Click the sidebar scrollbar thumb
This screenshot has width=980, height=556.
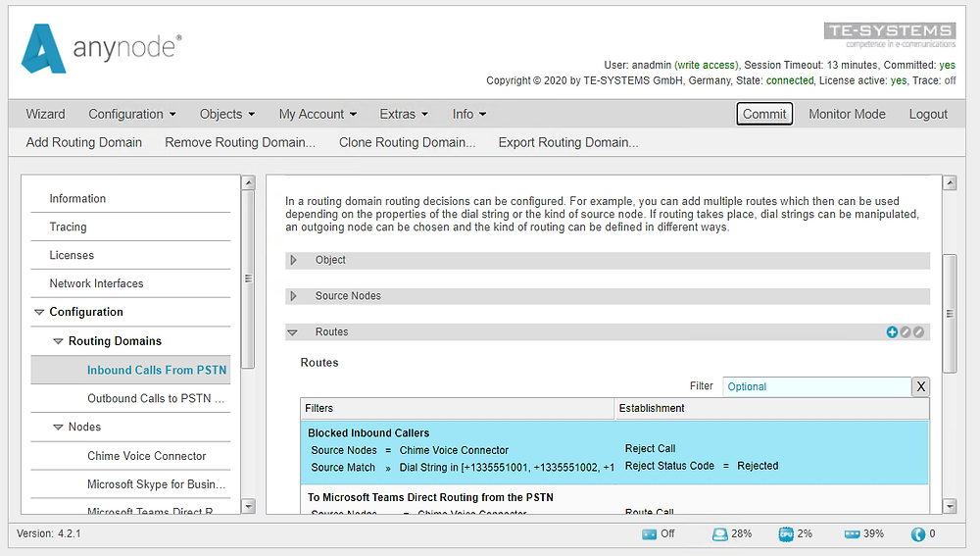[x=248, y=278]
